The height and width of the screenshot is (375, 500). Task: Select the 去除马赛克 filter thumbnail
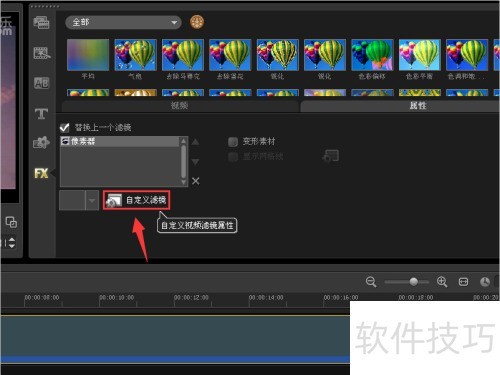tap(183, 55)
